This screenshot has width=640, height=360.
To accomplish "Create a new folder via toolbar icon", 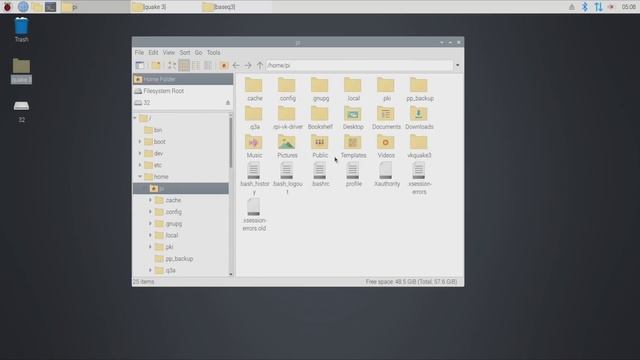I will click(156, 65).
